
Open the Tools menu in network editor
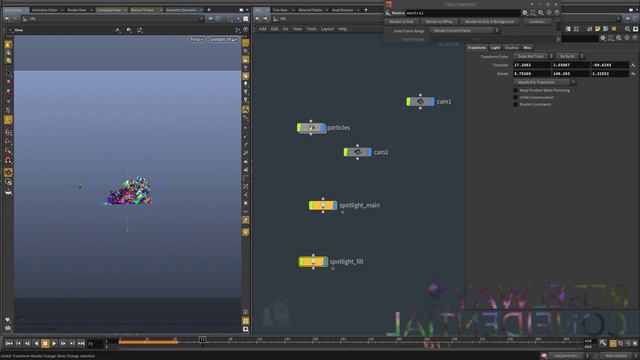[x=311, y=29]
